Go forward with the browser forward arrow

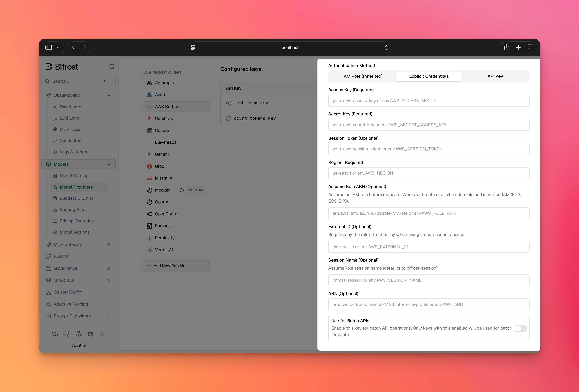(85, 47)
